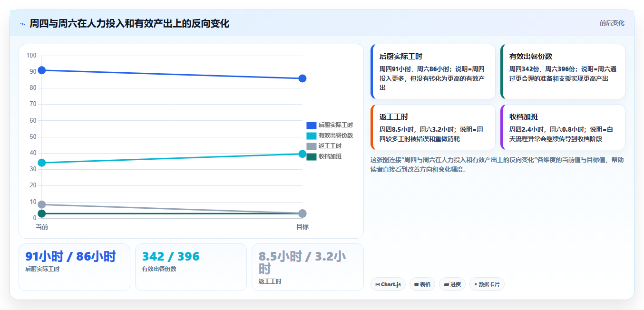Click gray 返工工时 point at 当前
644x310 pixels.
(42, 204)
